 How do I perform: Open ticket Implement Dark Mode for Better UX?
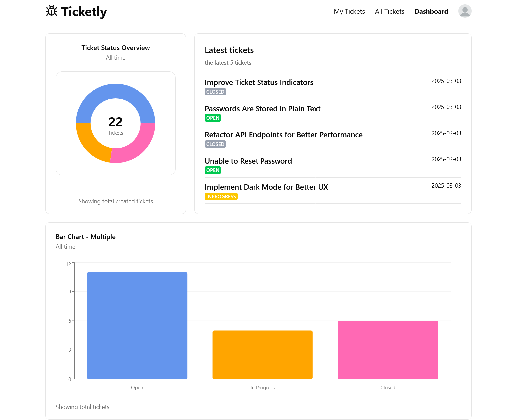(x=266, y=187)
